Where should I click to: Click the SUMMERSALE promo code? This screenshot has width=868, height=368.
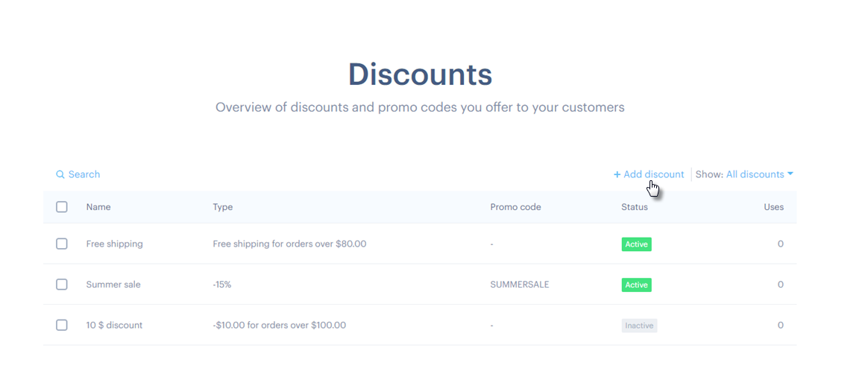click(520, 285)
